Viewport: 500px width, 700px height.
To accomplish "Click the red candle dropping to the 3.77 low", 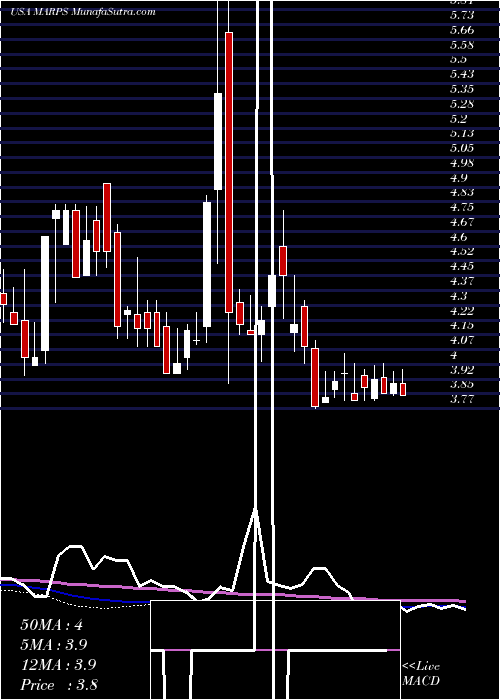I will 315,377.
